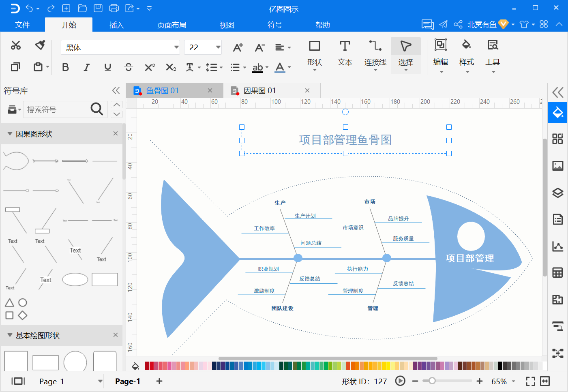
Task: Open the image panel in right sidebar
Action: [558, 166]
